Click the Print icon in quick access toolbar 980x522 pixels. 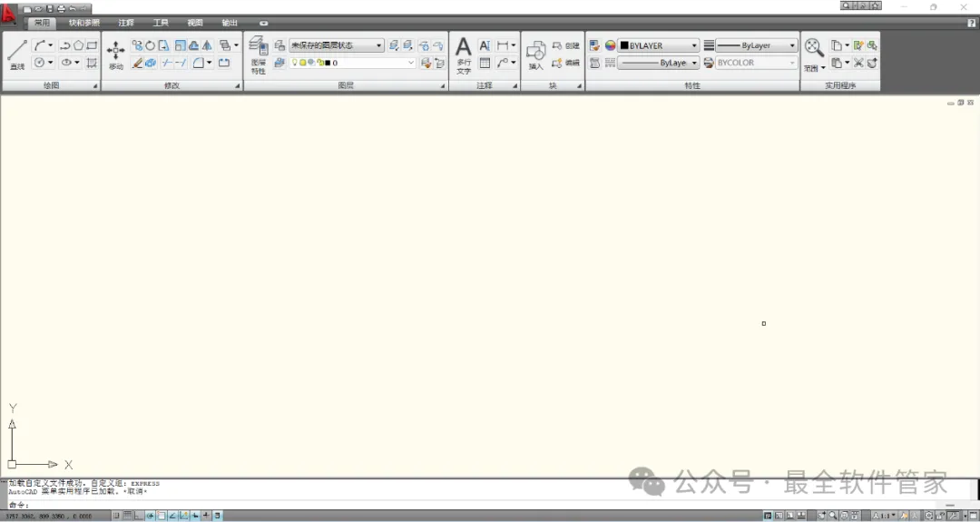coord(62,9)
